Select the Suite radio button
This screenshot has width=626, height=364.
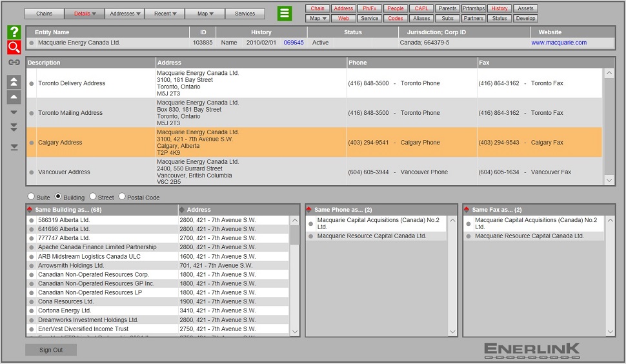[x=31, y=196]
